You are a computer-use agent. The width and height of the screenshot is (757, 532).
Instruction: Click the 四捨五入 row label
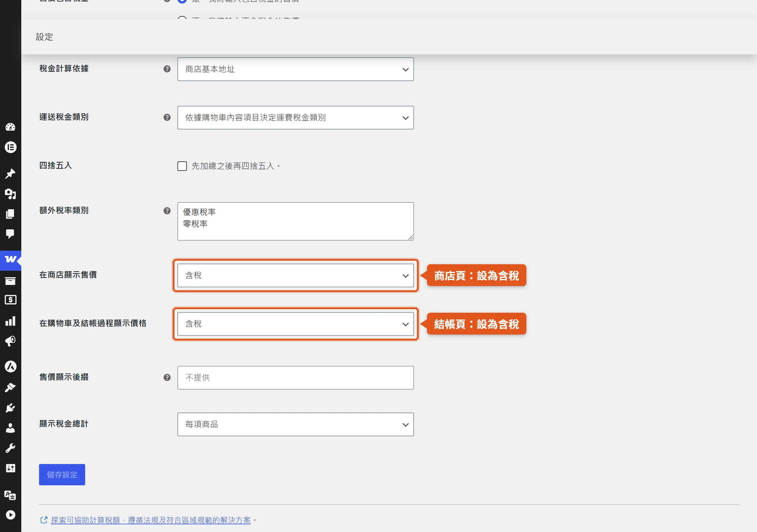pyautogui.click(x=55, y=166)
